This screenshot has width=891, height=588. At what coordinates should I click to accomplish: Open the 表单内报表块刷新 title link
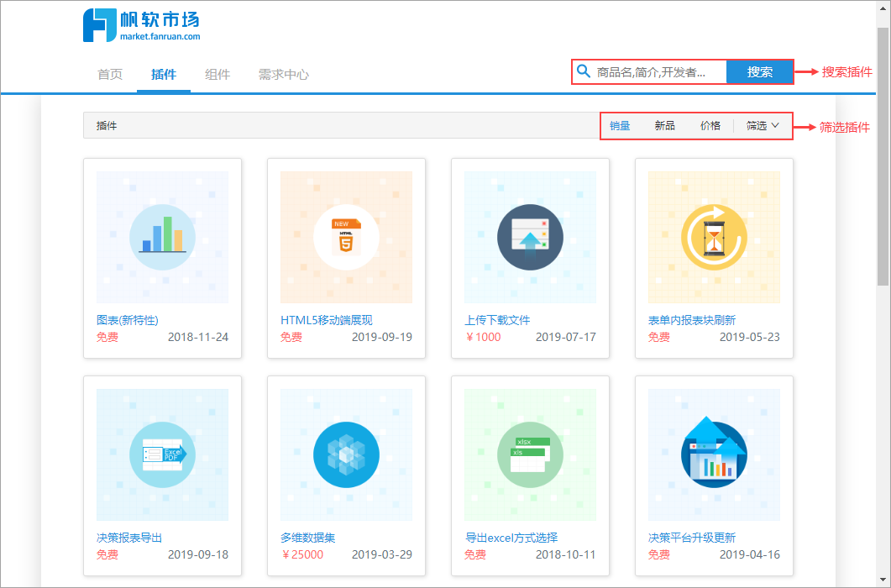point(692,320)
